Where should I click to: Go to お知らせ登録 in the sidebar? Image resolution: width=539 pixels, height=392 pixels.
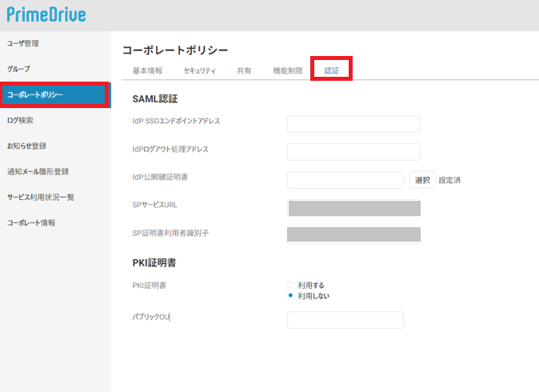pos(26,146)
